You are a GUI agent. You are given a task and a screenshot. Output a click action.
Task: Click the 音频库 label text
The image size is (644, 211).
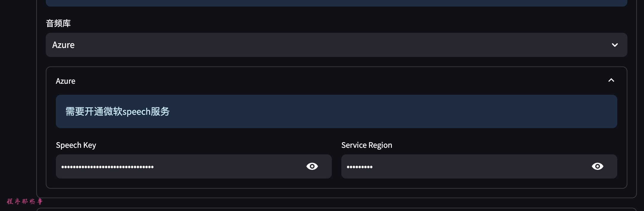(58, 23)
